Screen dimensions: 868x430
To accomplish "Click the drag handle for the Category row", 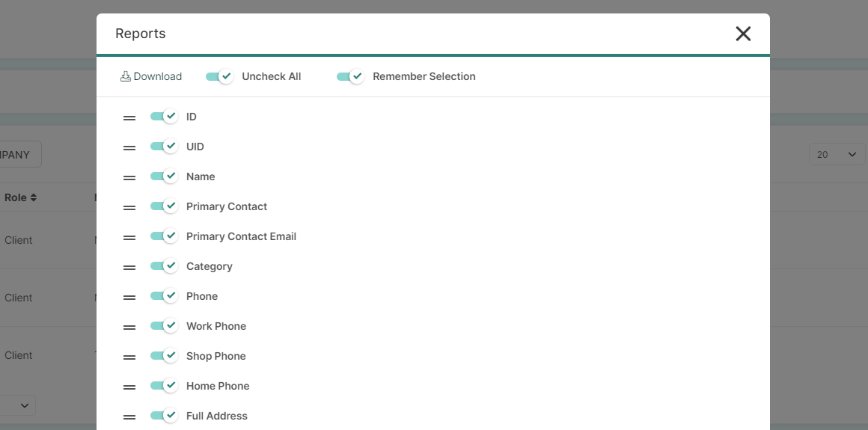I will pyautogui.click(x=129, y=267).
